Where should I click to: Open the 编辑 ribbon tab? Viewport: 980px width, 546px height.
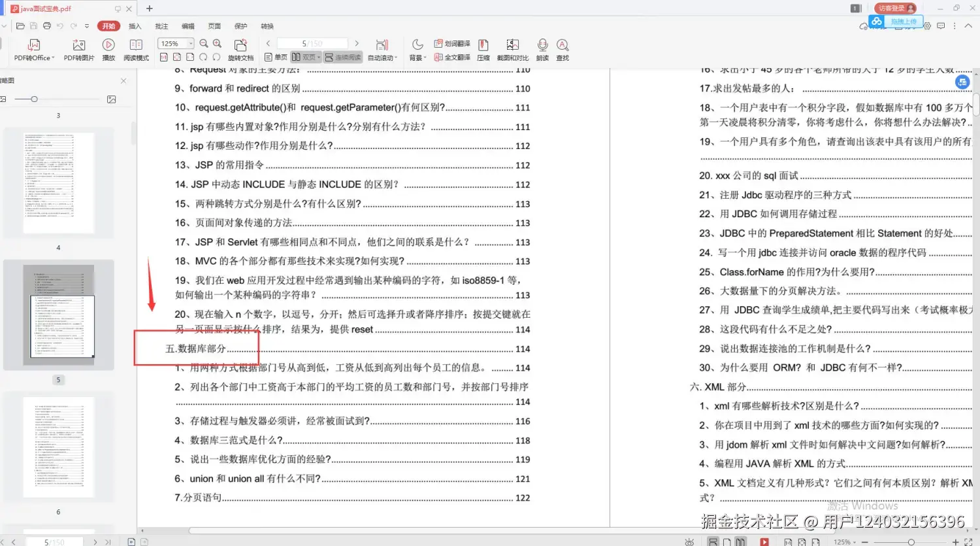pyautogui.click(x=188, y=26)
